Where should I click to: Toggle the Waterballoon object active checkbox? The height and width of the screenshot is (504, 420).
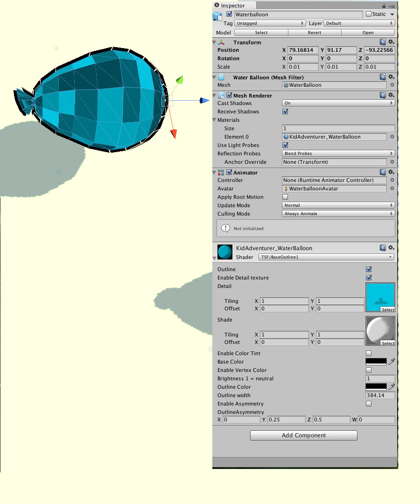[x=229, y=14]
